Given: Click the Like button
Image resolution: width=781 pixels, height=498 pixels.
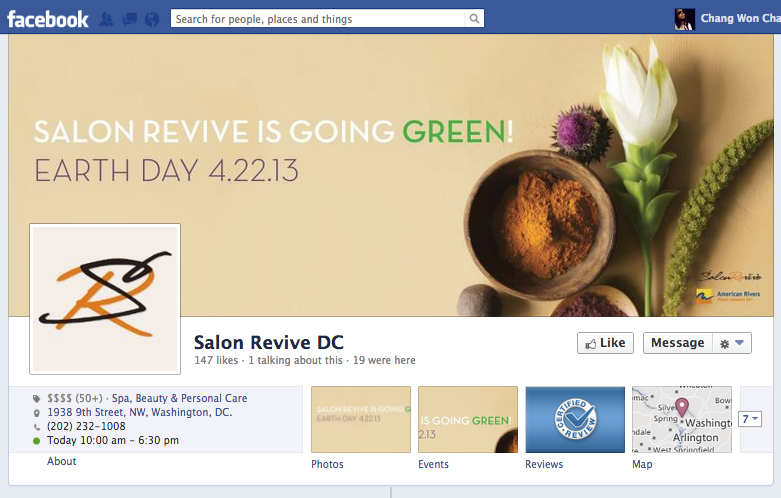Looking at the screenshot, I should coord(605,343).
